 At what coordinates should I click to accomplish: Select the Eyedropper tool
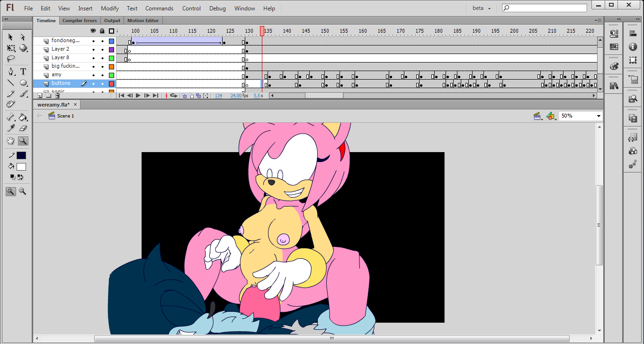point(10,128)
